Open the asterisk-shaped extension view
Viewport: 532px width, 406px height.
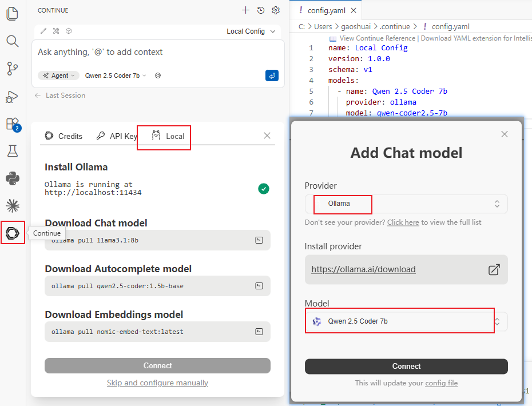(13, 206)
